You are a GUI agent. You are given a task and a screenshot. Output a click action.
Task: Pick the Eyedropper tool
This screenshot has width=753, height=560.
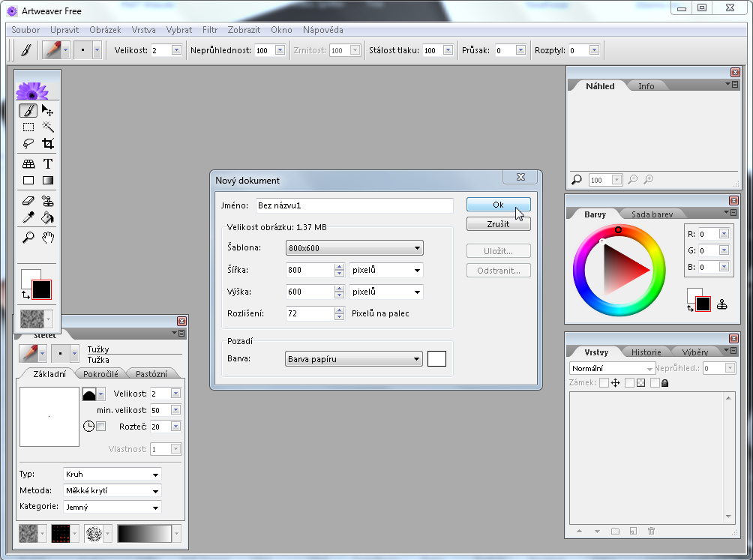tap(28, 218)
